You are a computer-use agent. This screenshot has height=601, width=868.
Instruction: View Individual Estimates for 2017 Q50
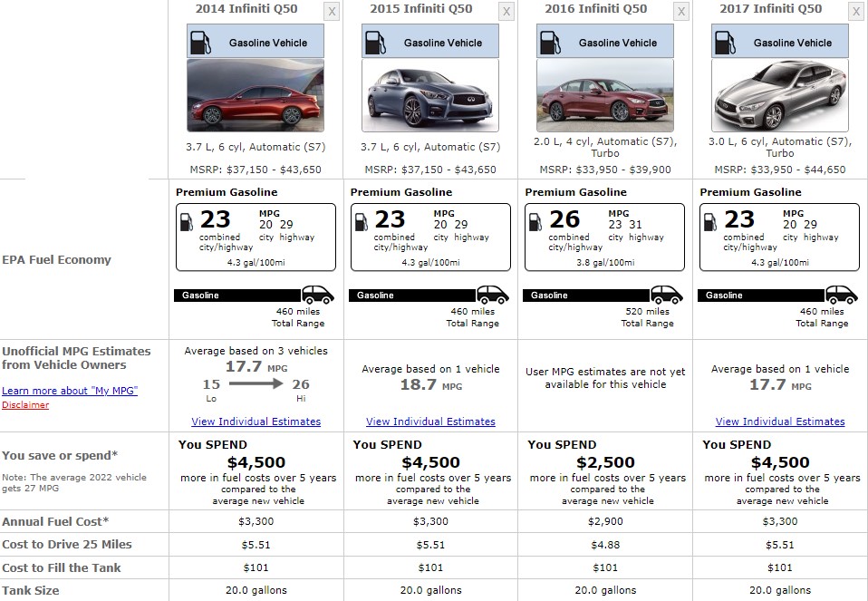tap(780, 422)
